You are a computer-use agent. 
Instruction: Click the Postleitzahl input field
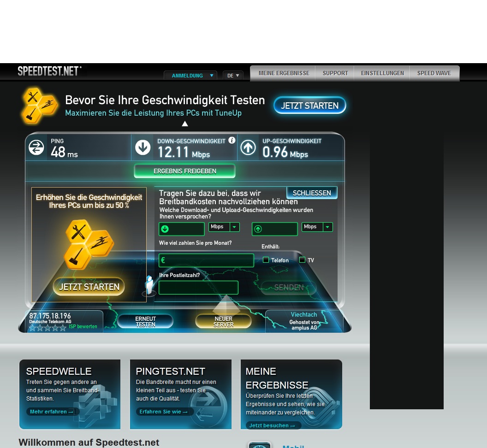[198, 288]
